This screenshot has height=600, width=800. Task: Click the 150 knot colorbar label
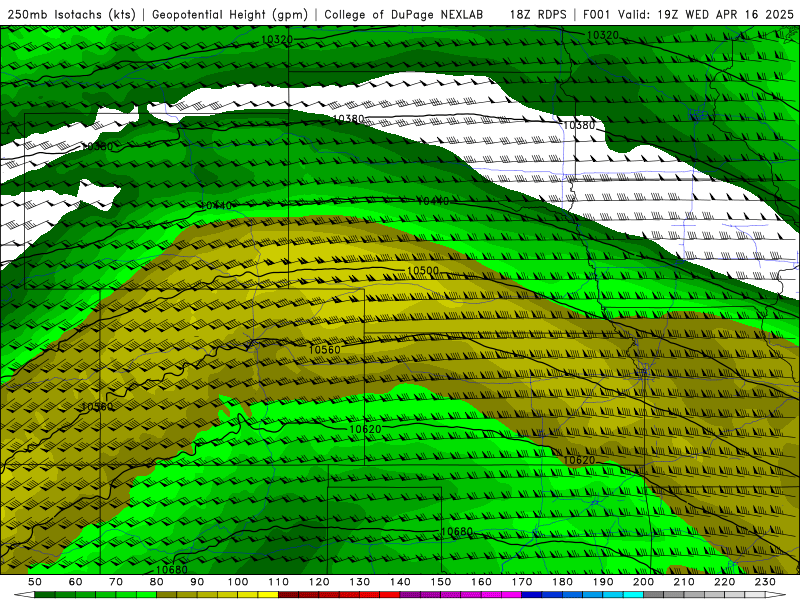441,582
